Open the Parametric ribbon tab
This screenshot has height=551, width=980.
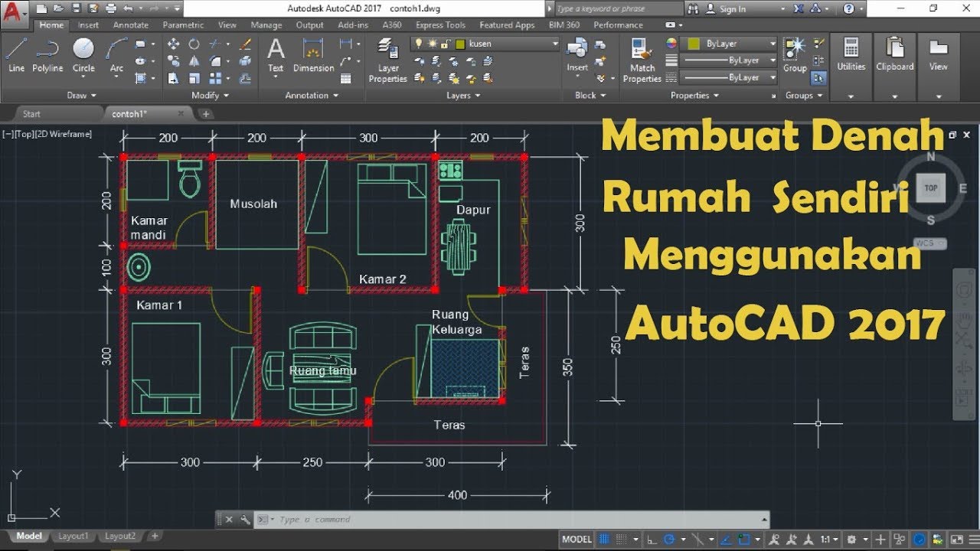(183, 24)
